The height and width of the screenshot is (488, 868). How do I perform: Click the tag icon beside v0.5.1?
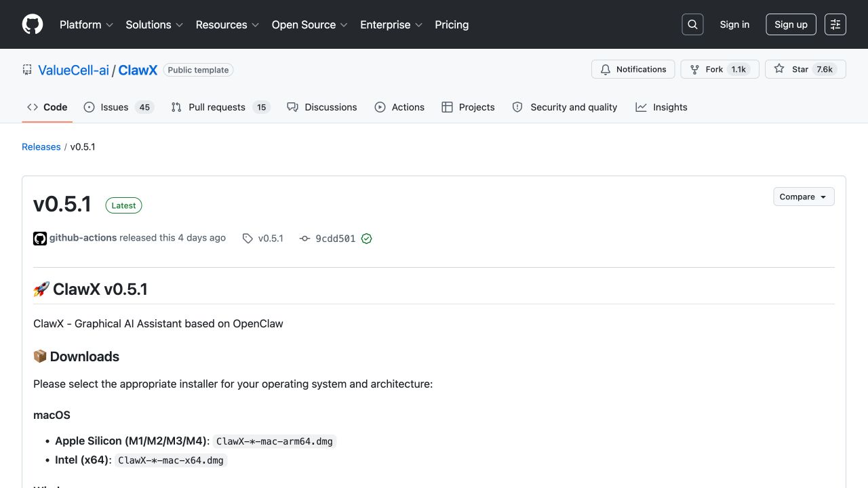click(248, 239)
